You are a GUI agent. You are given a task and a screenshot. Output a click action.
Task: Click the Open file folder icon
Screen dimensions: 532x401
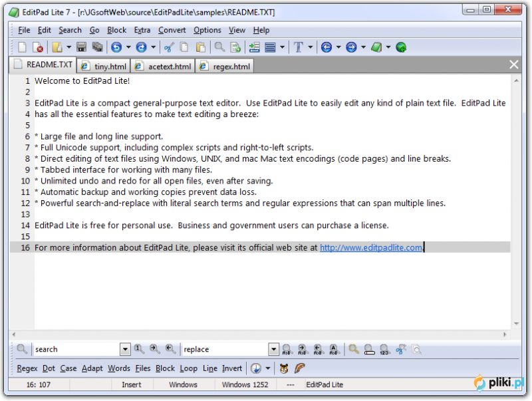(57, 47)
